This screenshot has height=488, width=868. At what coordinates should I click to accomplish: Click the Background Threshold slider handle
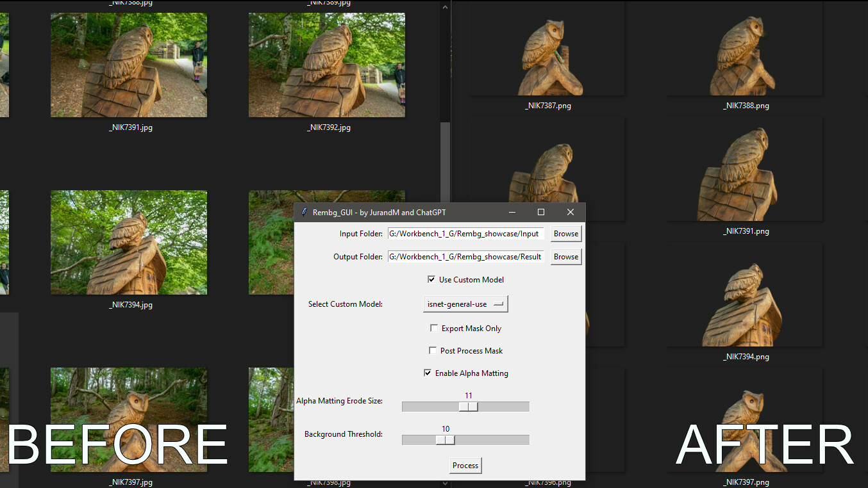(x=445, y=440)
